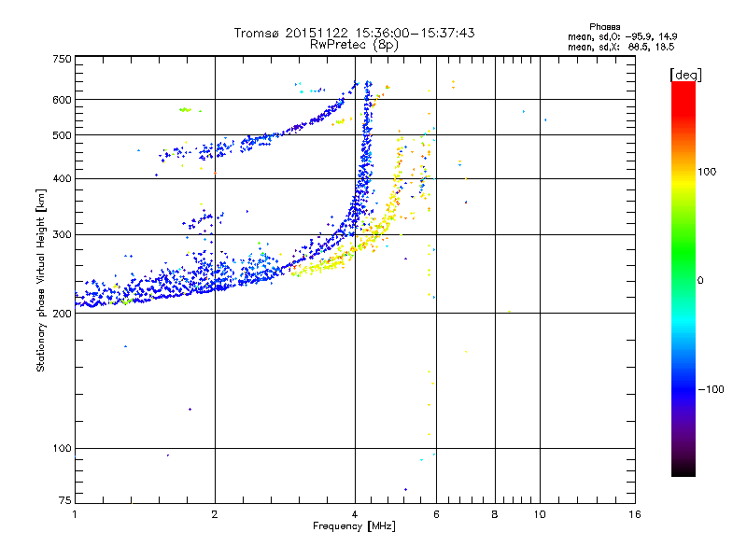Click the x-axis '10' tick label
The height and width of the screenshot is (560, 747).
540,514
